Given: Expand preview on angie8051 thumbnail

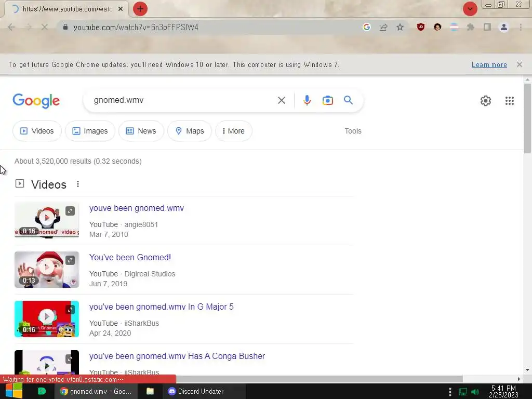Looking at the screenshot, I should pyautogui.click(x=70, y=211).
